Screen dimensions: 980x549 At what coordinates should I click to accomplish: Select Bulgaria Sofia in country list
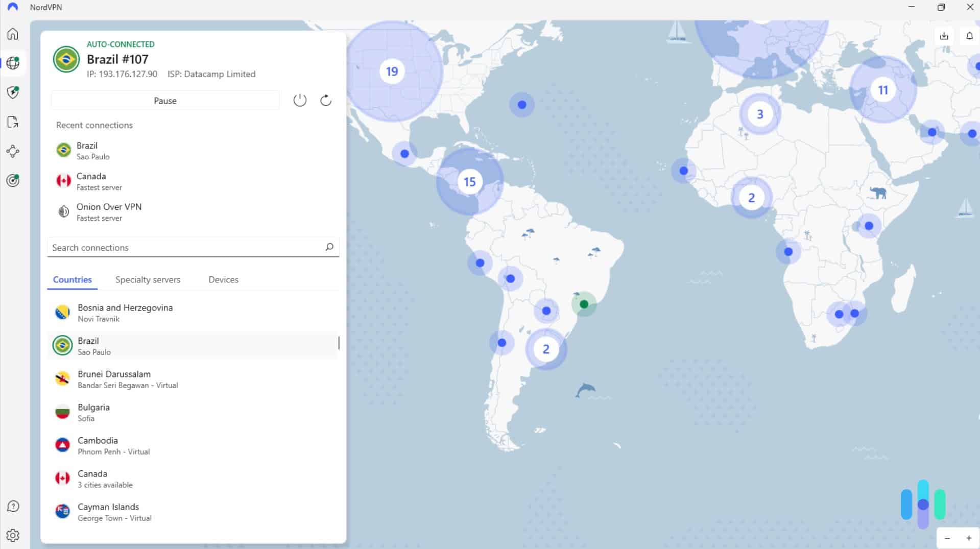pyautogui.click(x=193, y=412)
